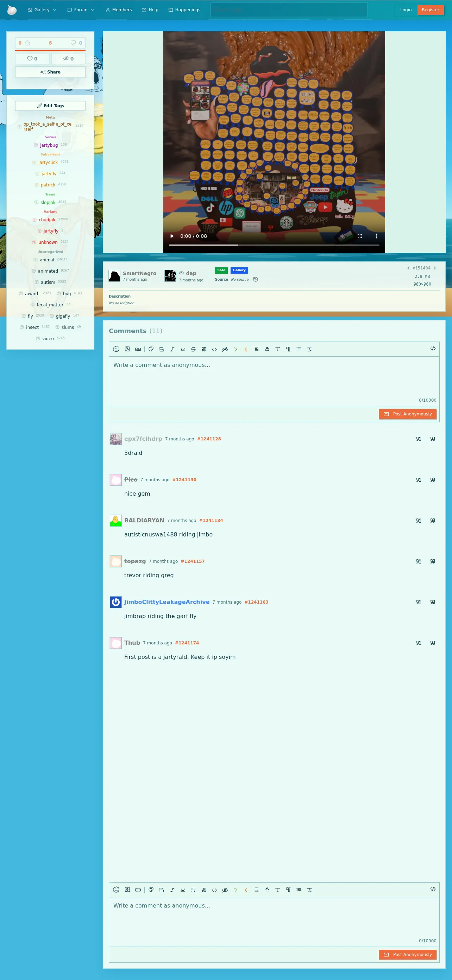Image resolution: width=452 pixels, height=980 pixels.
Task: Open the Gallery dropdown menu
Action: click(42, 10)
